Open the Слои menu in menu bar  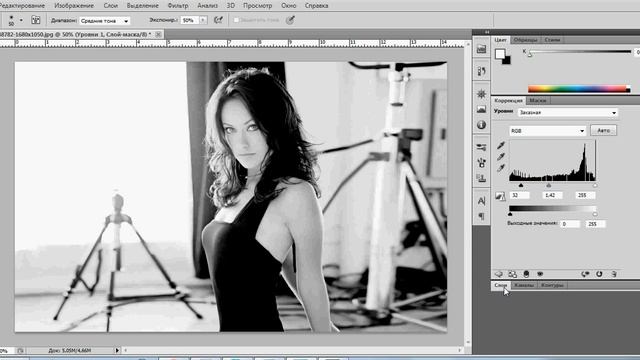[111, 6]
